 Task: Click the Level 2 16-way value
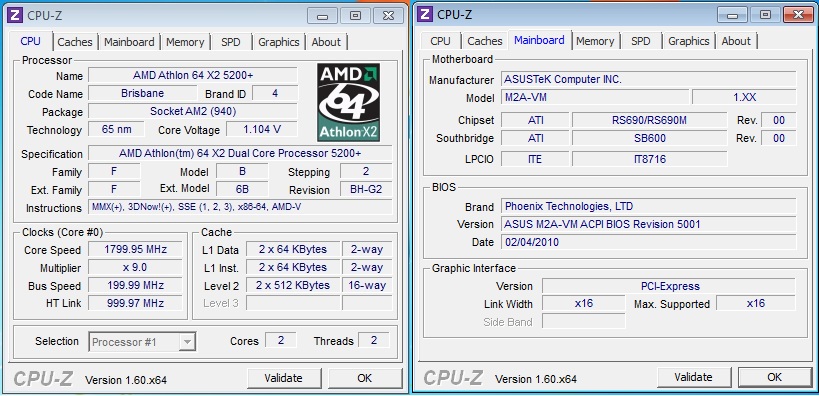point(367,285)
